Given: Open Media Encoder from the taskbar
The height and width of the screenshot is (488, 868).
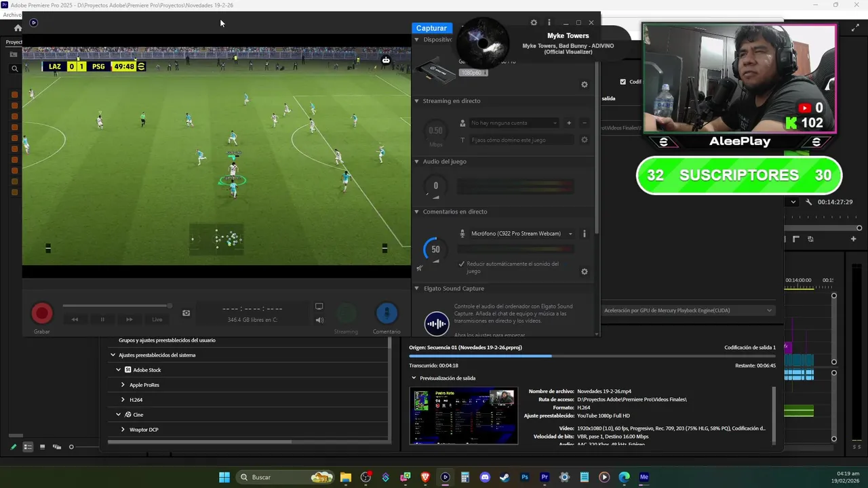Looking at the screenshot, I should 644,477.
